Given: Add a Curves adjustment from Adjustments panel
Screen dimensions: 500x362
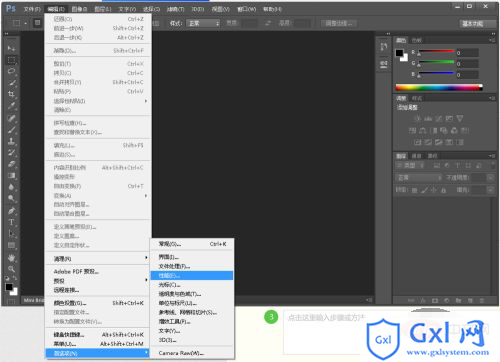Looking at the screenshot, I should click(439, 118).
